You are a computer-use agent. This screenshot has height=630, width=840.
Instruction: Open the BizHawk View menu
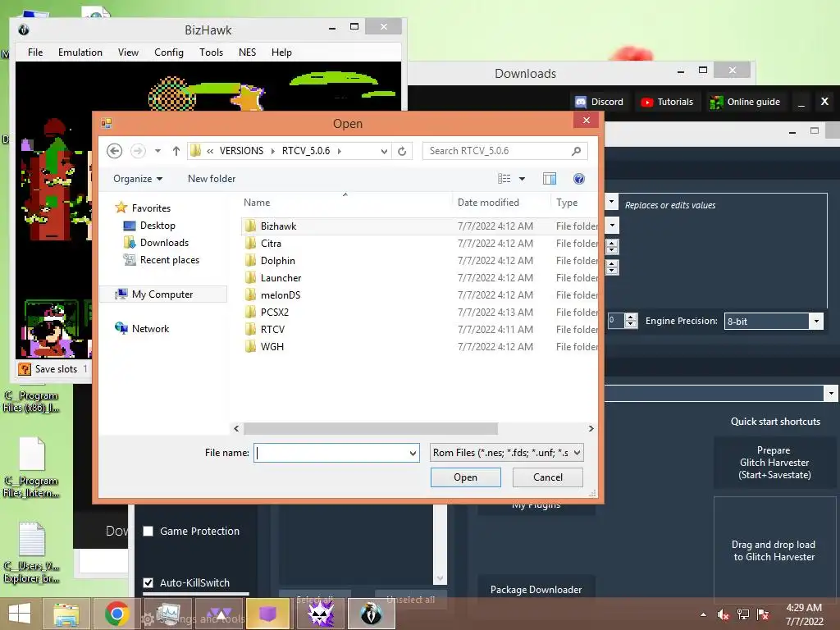(x=128, y=52)
